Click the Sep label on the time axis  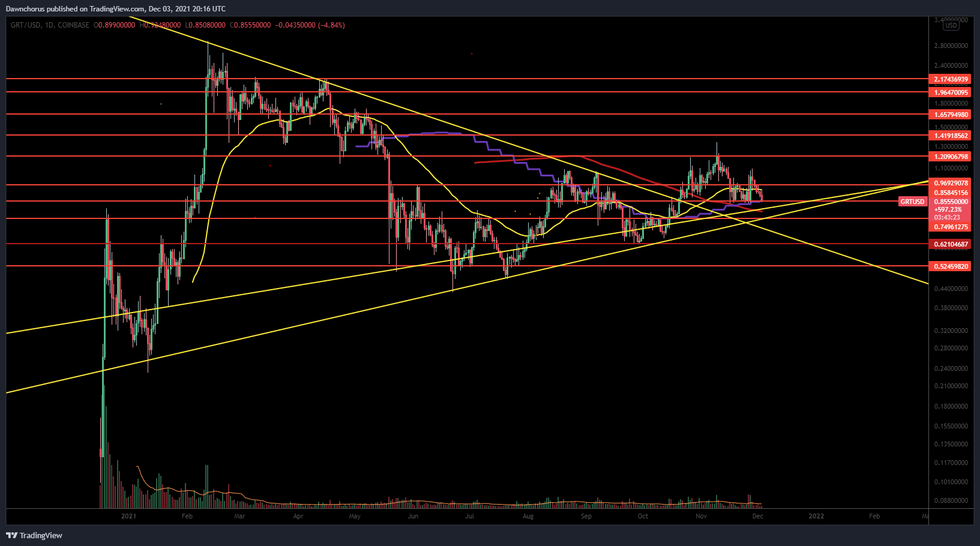[x=586, y=516]
